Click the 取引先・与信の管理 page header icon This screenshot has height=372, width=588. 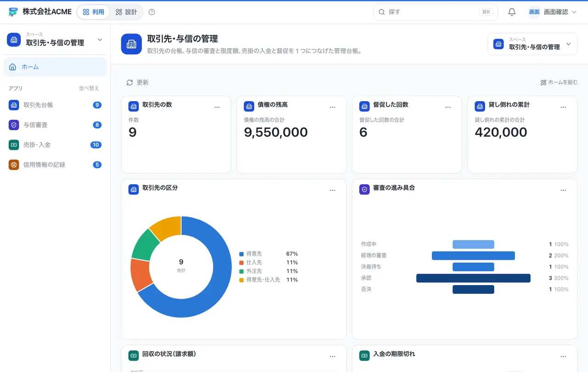pos(131,44)
